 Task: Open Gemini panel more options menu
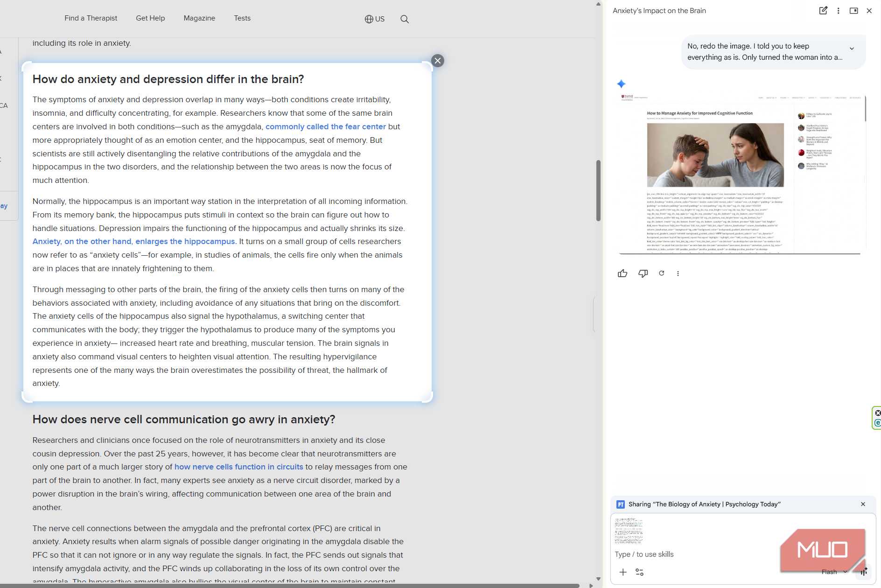[838, 11]
